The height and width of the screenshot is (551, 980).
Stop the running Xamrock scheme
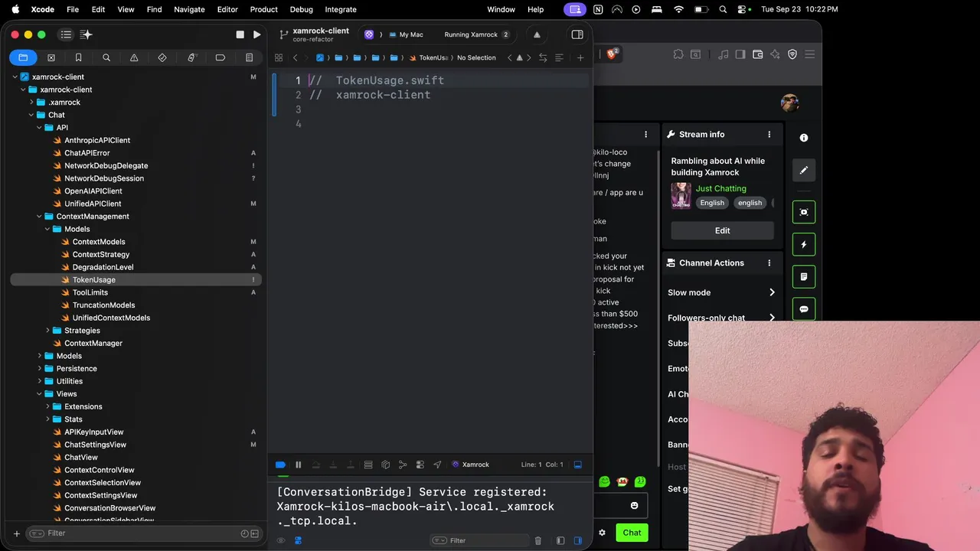coord(240,34)
